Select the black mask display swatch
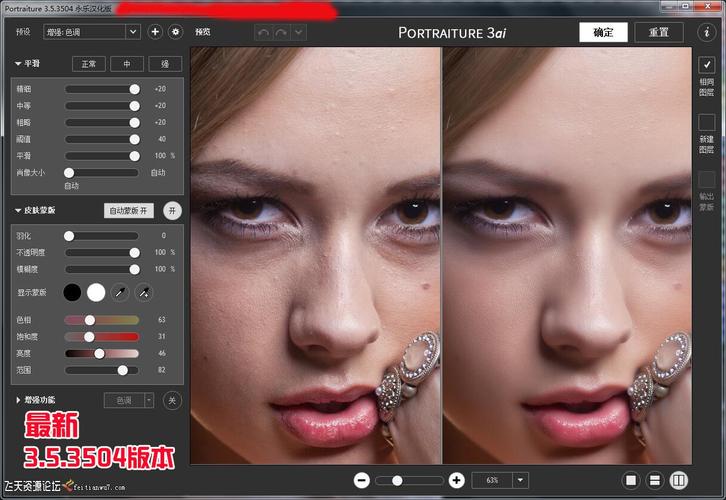The height and width of the screenshot is (500, 726). pyautogui.click(x=72, y=293)
